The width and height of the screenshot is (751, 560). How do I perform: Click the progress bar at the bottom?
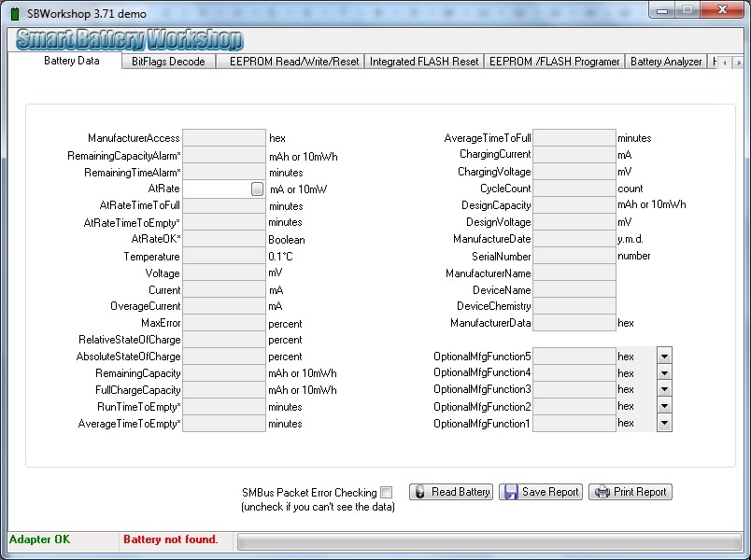tap(489, 542)
